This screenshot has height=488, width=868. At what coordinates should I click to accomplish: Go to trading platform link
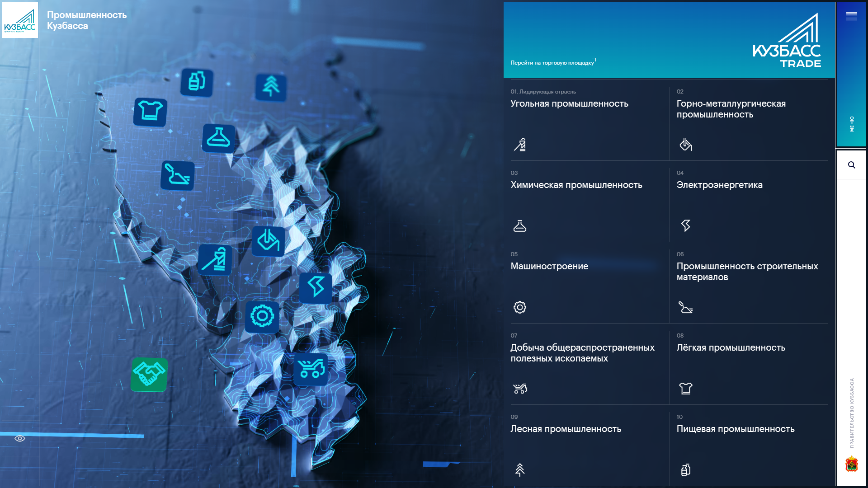point(552,63)
